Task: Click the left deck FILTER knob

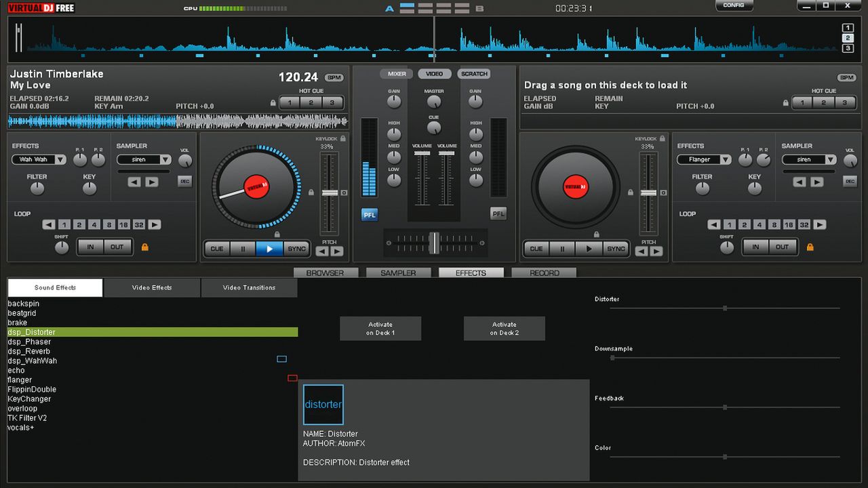Action: 37,188
